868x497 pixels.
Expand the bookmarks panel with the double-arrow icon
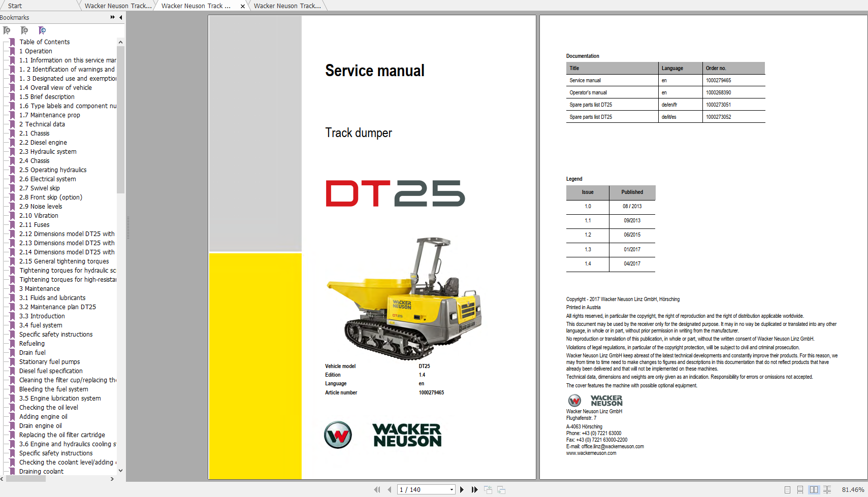pyautogui.click(x=112, y=17)
